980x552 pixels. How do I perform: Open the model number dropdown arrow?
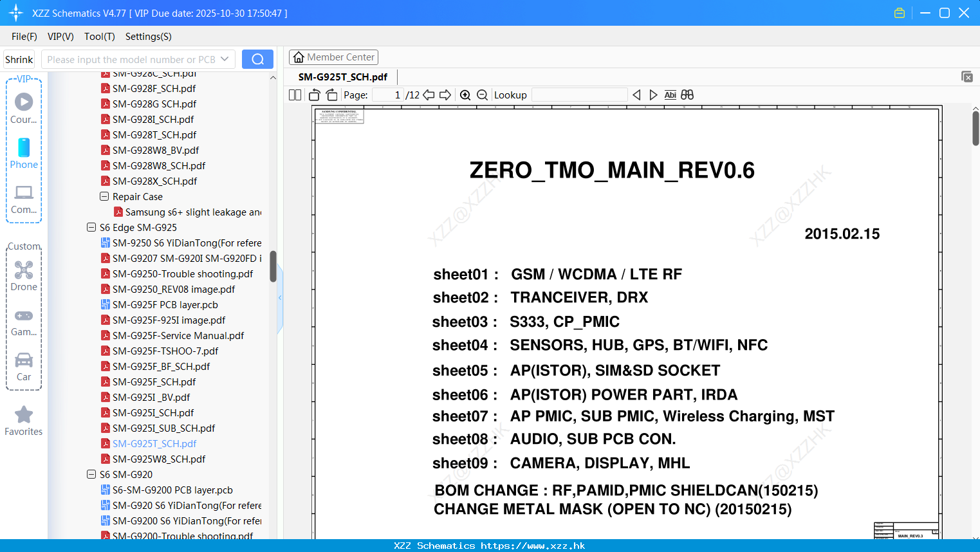tap(225, 59)
